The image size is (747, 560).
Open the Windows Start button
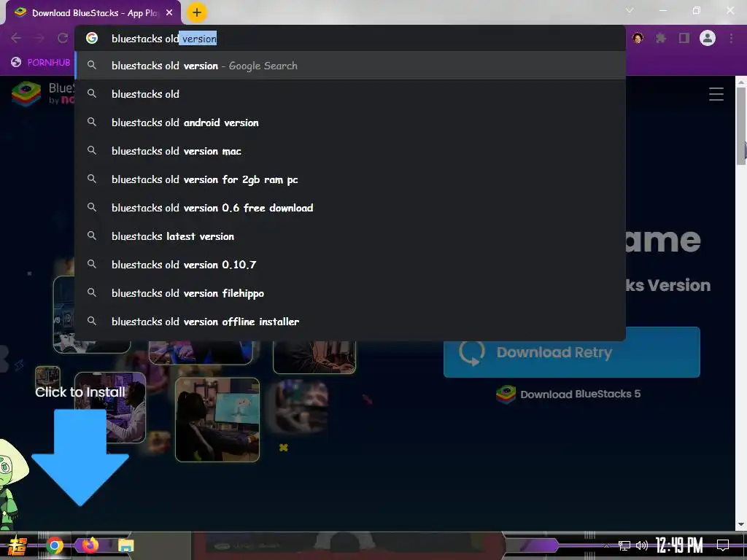(17, 545)
